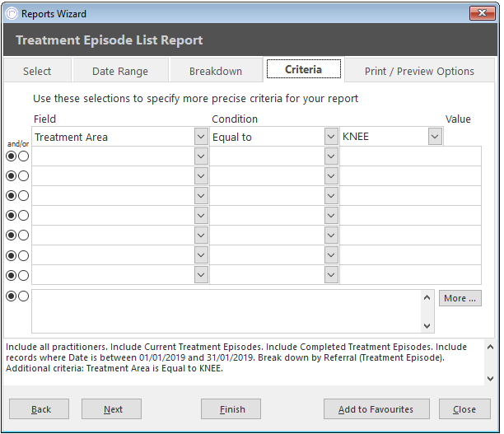Select the 'or' radio for fifth criteria row

point(23,216)
